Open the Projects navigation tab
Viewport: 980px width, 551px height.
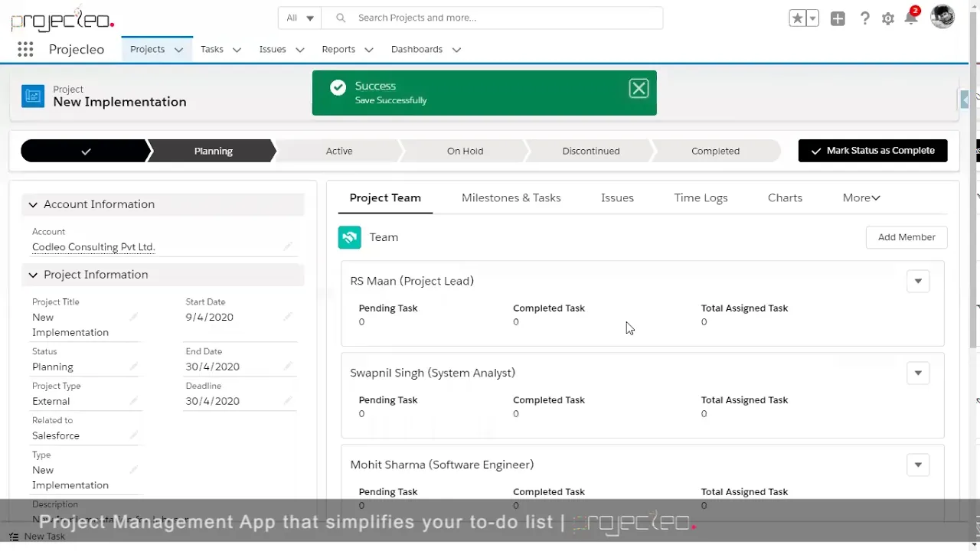tap(147, 49)
